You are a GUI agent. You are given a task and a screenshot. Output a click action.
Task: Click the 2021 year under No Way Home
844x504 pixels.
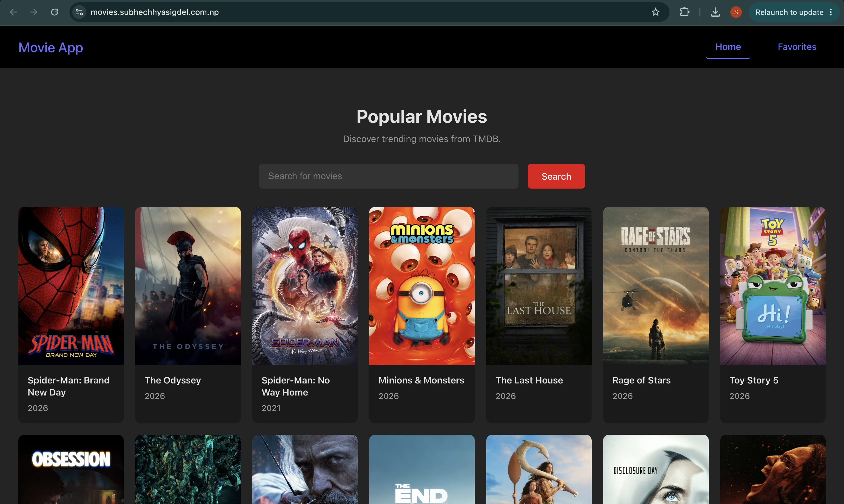pos(271,408)
